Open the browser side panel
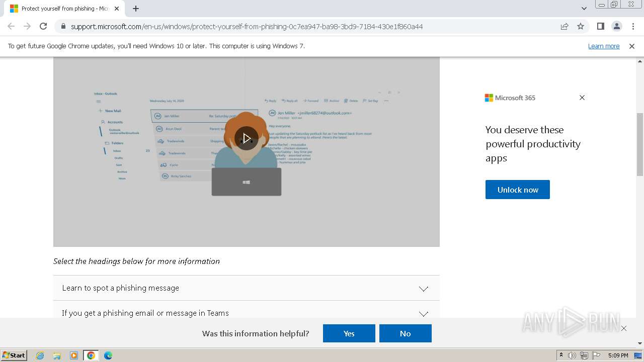 600,26
